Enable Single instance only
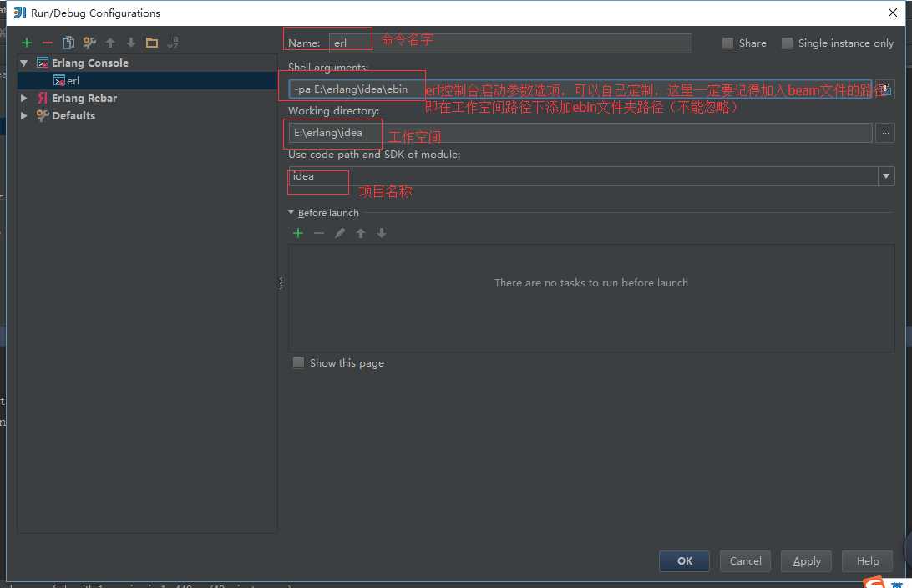Image resolution: width=912 pixels, height=588 pixels. (787, 43)
